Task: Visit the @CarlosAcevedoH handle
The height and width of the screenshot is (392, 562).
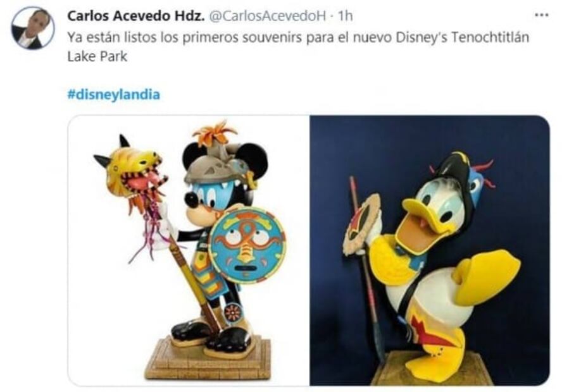Action: pos(267,16)
